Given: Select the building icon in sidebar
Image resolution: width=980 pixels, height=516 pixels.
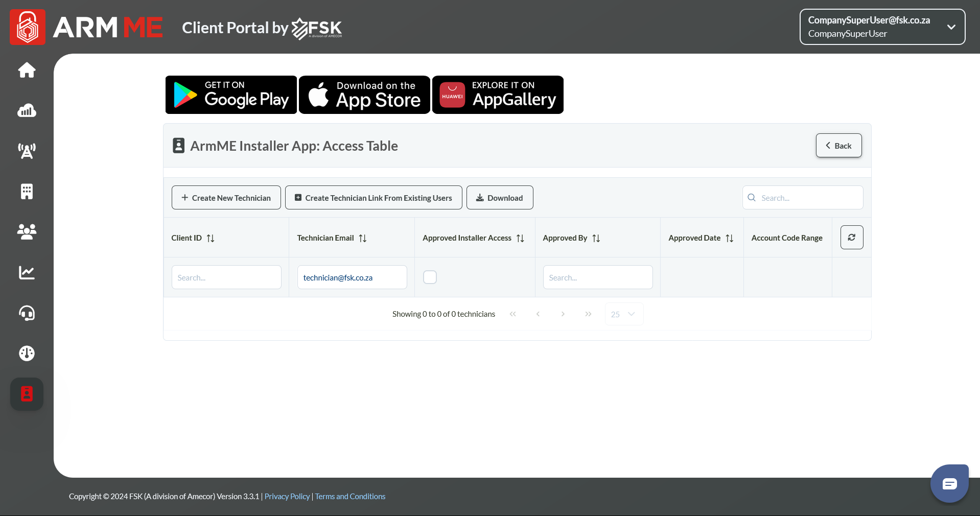Looking at the screenshot, I should point(27,192).
